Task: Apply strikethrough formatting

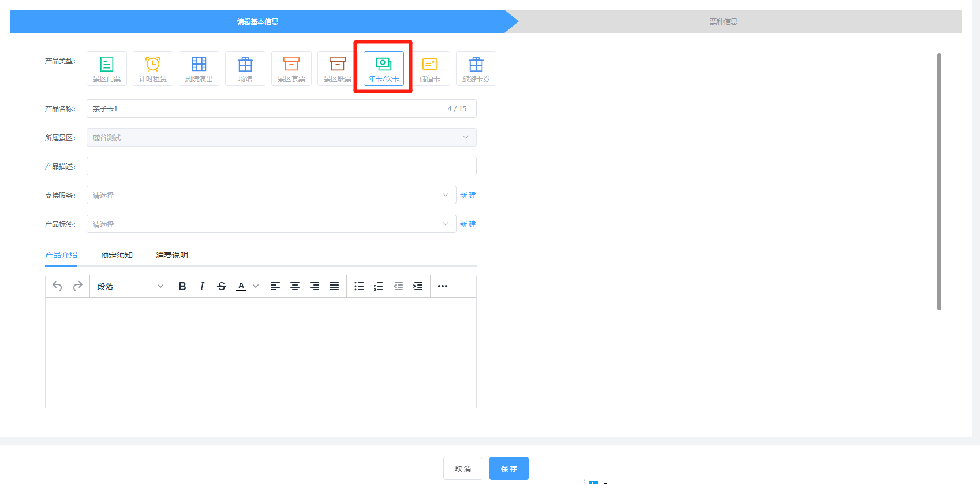Action: (x=222, y=286)
